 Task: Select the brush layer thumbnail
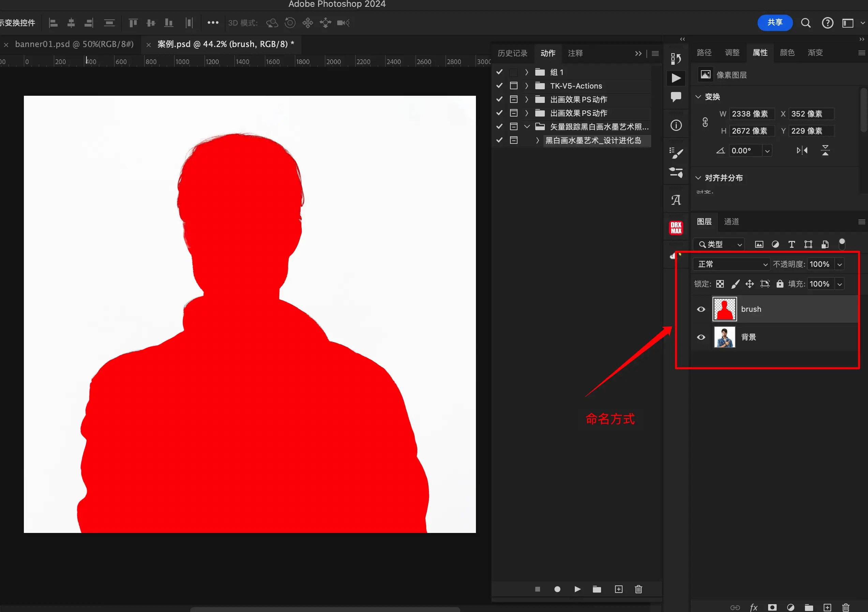click(724, 309)
